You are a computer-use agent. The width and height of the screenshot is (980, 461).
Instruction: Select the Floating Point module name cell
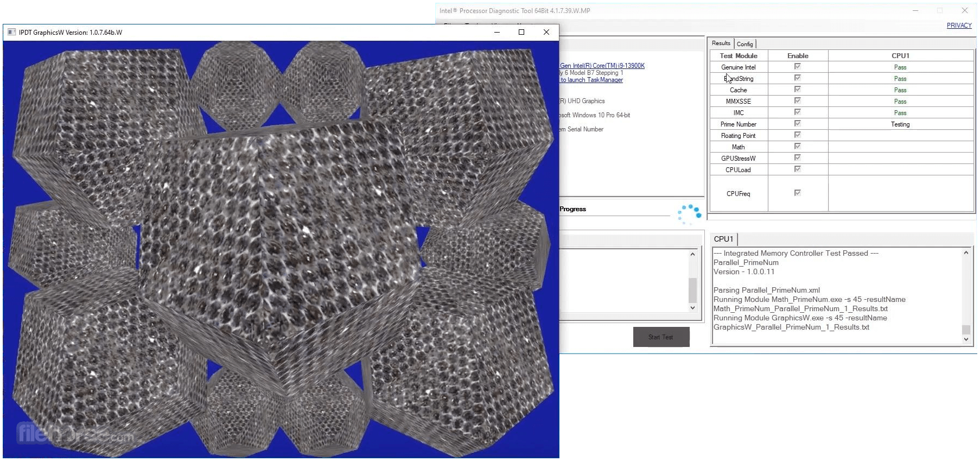point(739,136)
